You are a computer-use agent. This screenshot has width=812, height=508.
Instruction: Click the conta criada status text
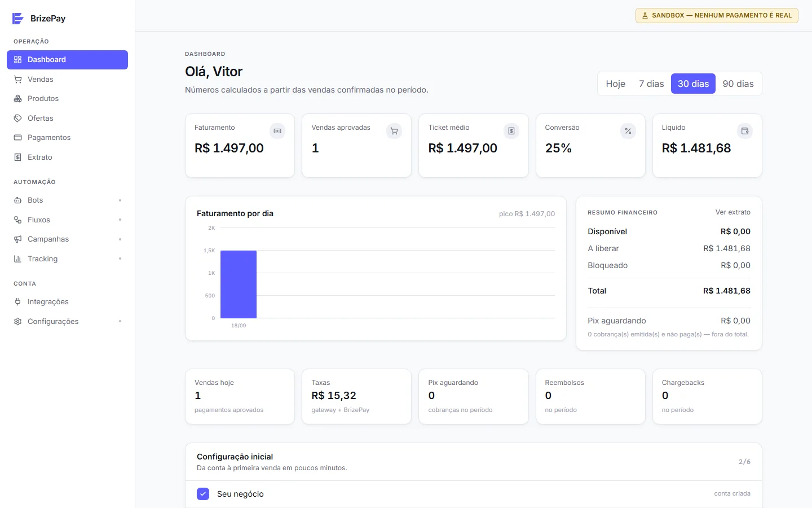(732, 493)
